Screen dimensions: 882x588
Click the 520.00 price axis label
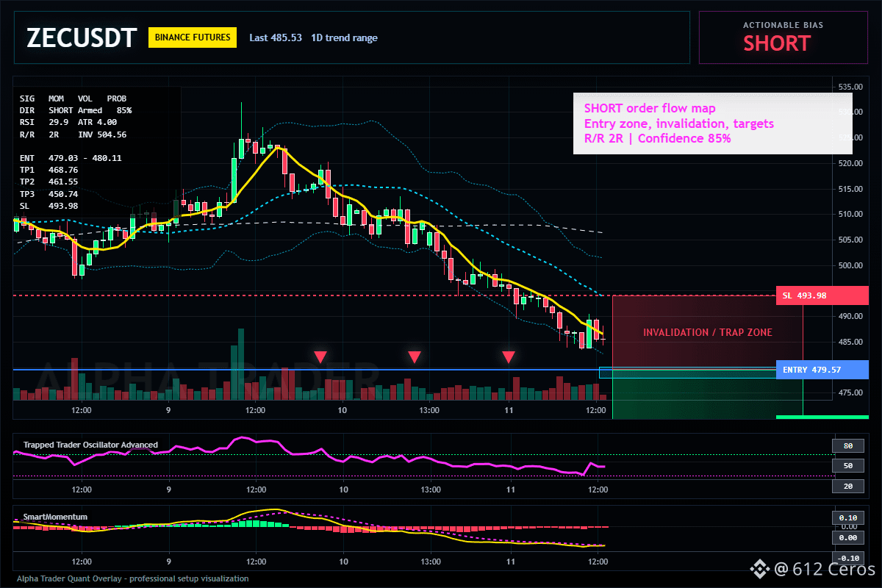point(850,163)
